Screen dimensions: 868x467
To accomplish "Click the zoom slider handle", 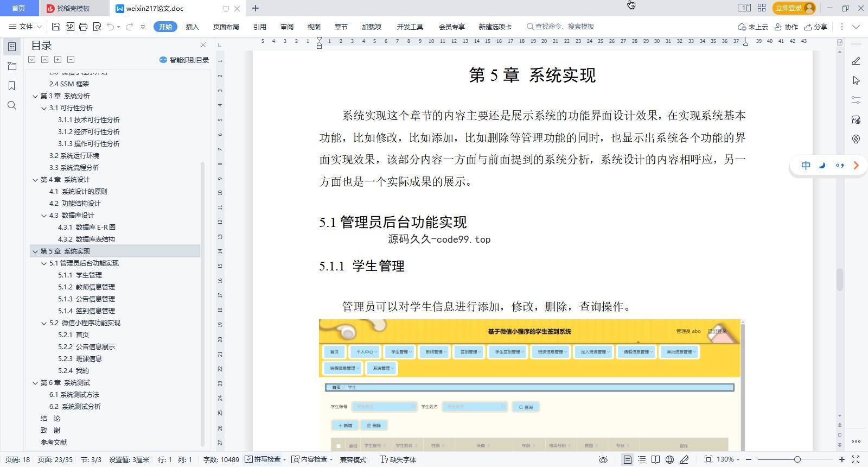I will point(797,459).
